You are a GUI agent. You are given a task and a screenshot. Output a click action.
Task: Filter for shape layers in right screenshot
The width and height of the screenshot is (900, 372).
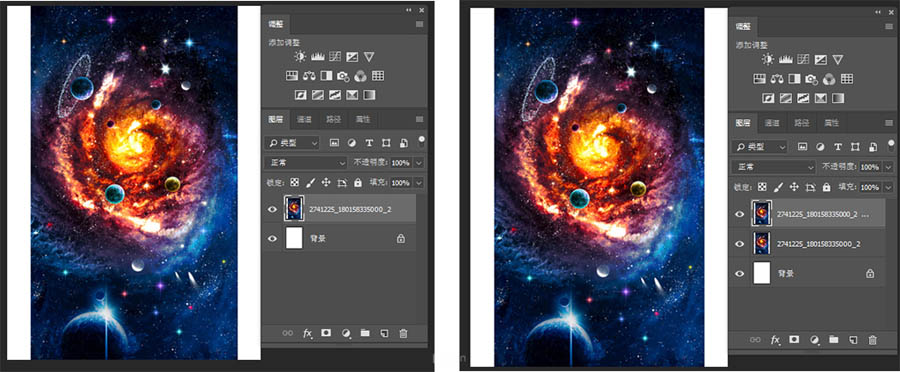coord(855,147)
